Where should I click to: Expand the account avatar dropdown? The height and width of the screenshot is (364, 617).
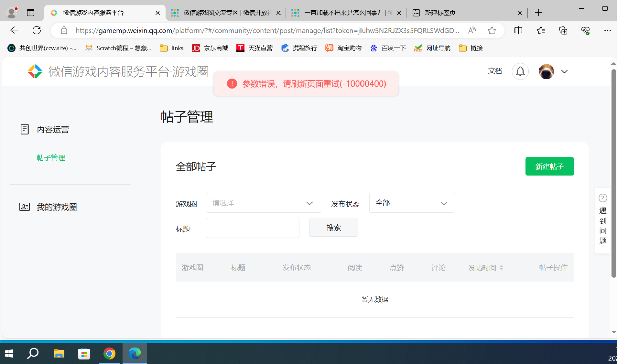tap(565, 71)
